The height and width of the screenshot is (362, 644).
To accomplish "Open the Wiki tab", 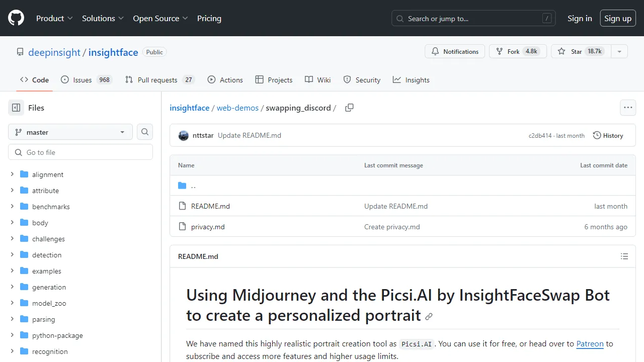I will coord(318,80).
